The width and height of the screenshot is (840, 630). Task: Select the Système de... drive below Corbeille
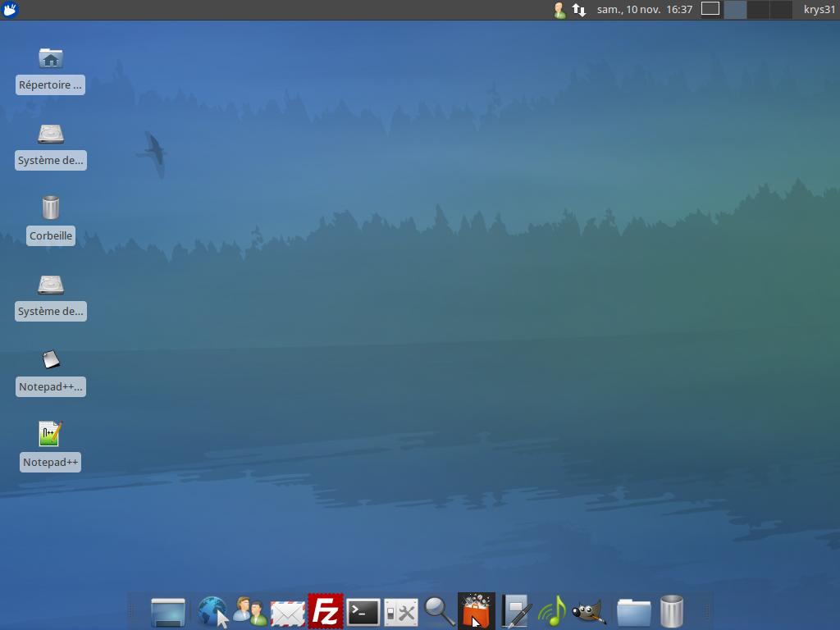click(x=50, y=285)
